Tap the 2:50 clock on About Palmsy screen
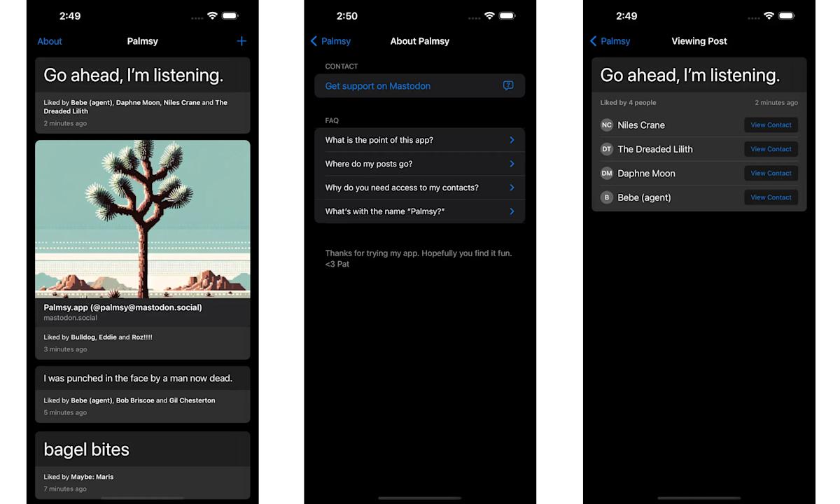Viewport: 840px width, 504px height. point(347,15)
